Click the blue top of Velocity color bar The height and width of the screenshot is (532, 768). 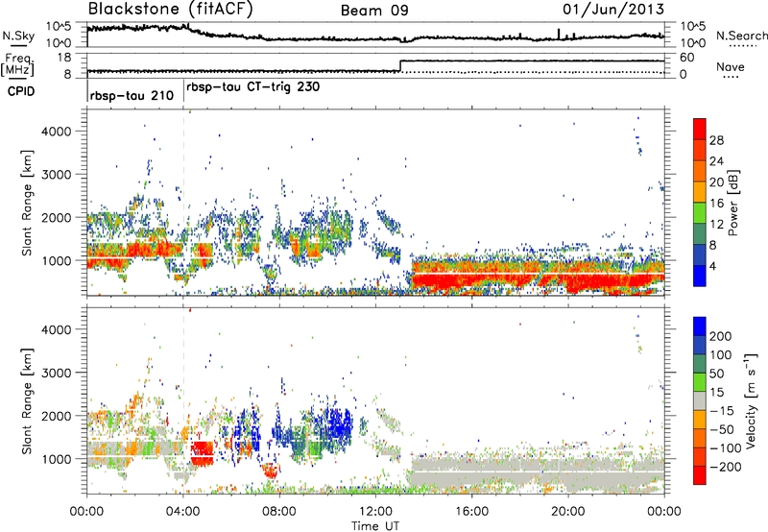[700, 326]
